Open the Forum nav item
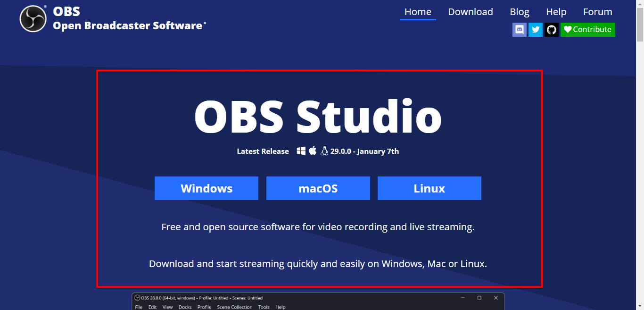 tap(598, 12)
